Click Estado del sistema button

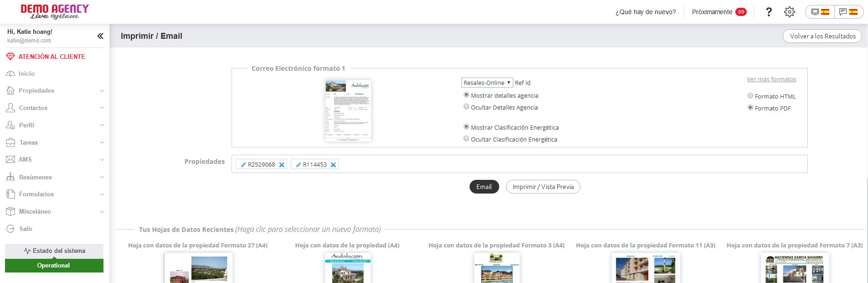(54, 251)
